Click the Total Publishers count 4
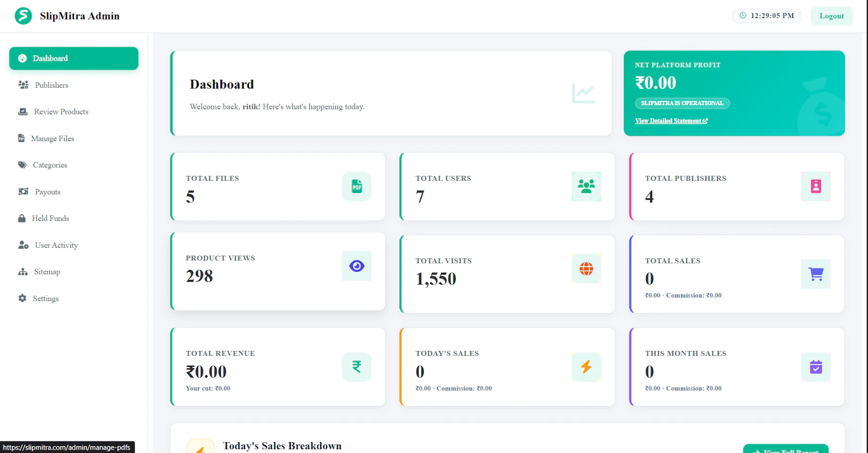This screenshot has height=453, width=868. click(649, 196)
